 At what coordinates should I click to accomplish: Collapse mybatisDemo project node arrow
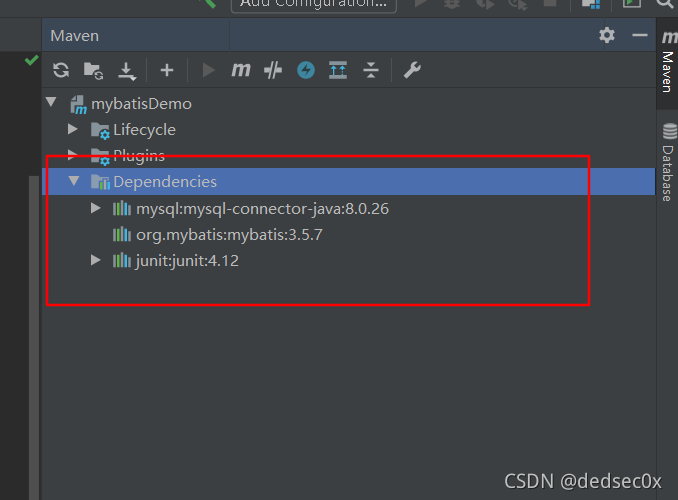click(51, 102)
